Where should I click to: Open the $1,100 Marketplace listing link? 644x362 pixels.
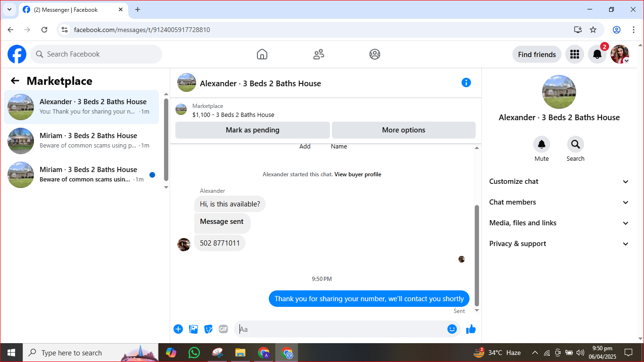(x=233, y=115)
